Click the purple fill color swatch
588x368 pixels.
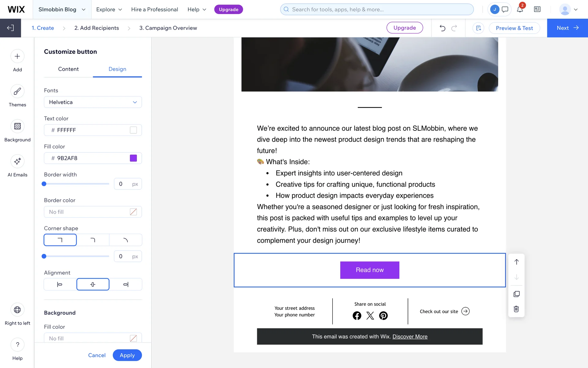click(x=133, y=158)
